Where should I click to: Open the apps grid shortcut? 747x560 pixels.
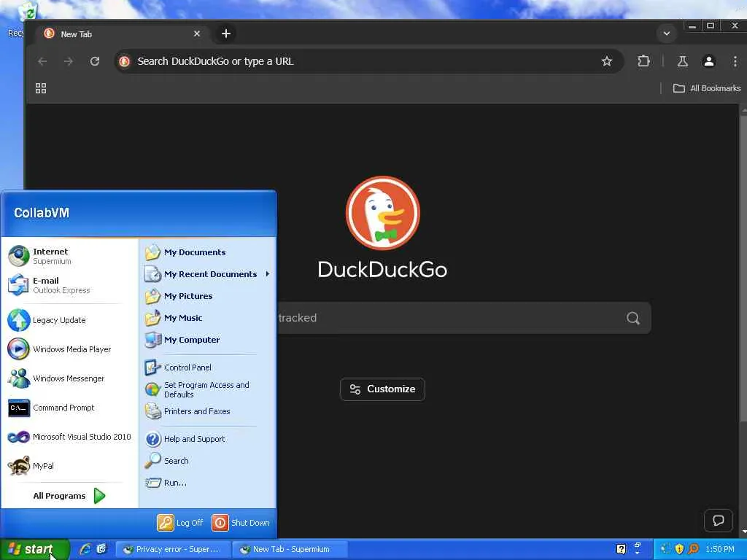[41, 88]
